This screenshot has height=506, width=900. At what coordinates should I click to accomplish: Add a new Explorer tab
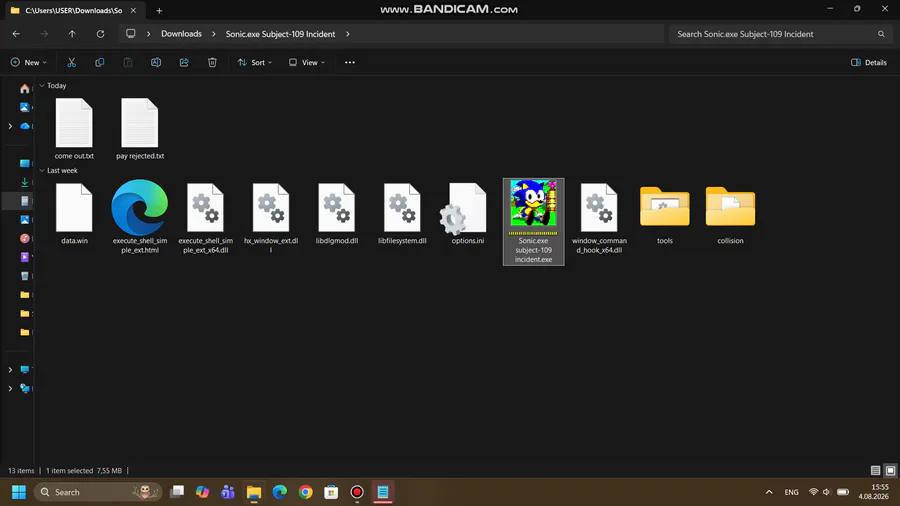click(x=159, y=10)
